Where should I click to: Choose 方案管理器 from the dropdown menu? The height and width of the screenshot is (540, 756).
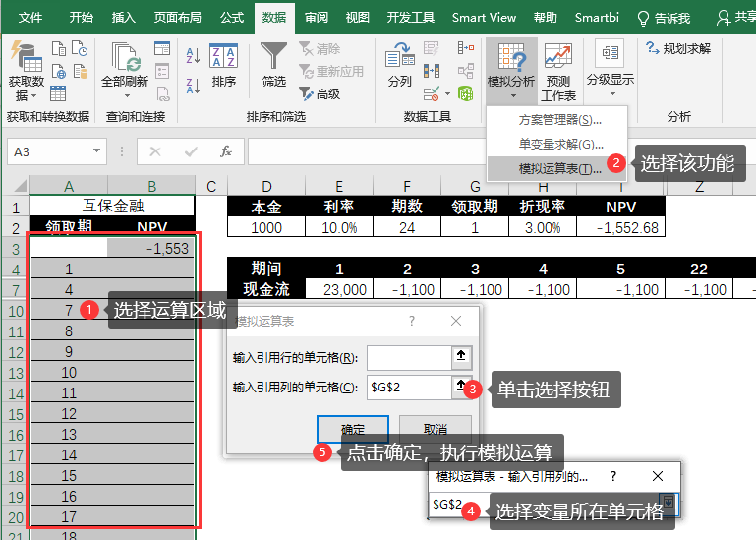coord(559,120)
